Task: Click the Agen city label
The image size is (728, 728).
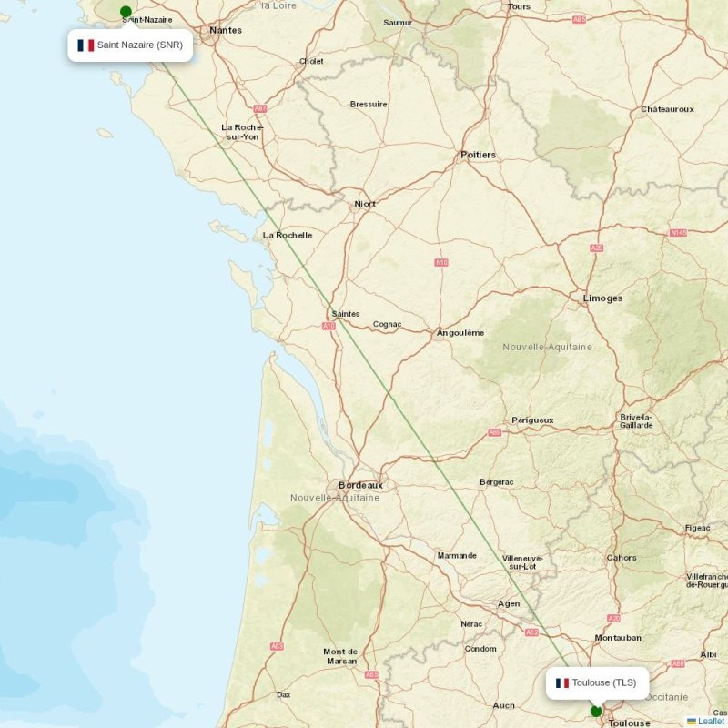Action: coord(509,603)
